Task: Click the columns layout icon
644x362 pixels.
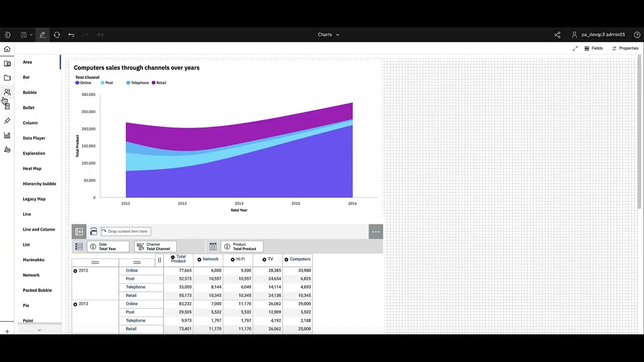Action: pos(213,247)
